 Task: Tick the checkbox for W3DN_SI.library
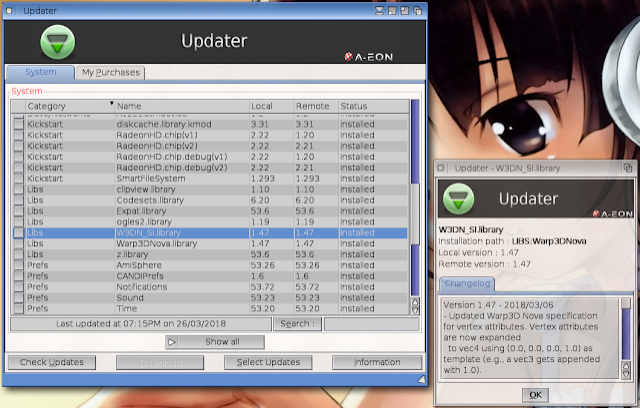point(18,232)
